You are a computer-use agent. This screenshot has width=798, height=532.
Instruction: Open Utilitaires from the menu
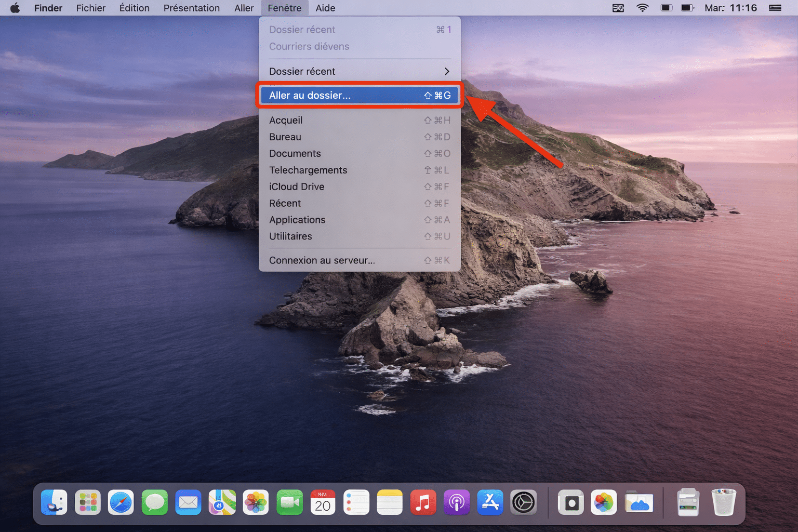tap(360, 236)
